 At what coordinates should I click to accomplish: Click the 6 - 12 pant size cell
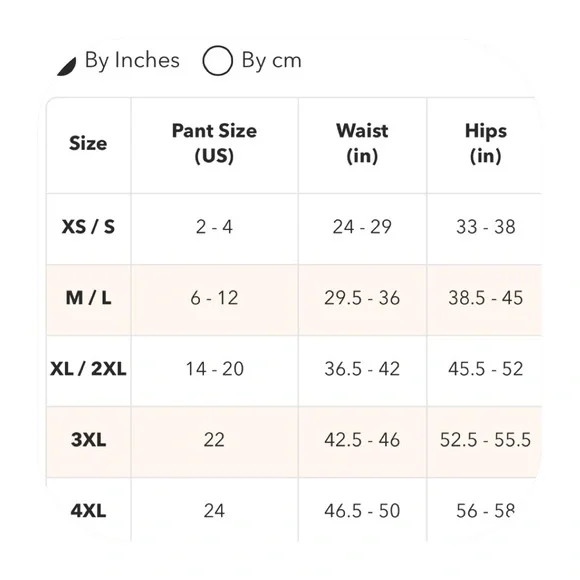[214, 298]
